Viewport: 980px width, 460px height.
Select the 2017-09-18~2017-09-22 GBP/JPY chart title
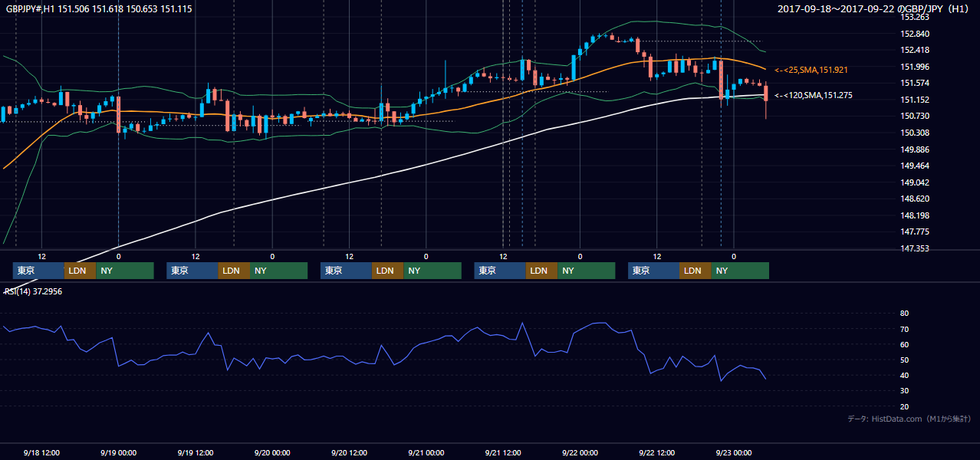[873, 9]
